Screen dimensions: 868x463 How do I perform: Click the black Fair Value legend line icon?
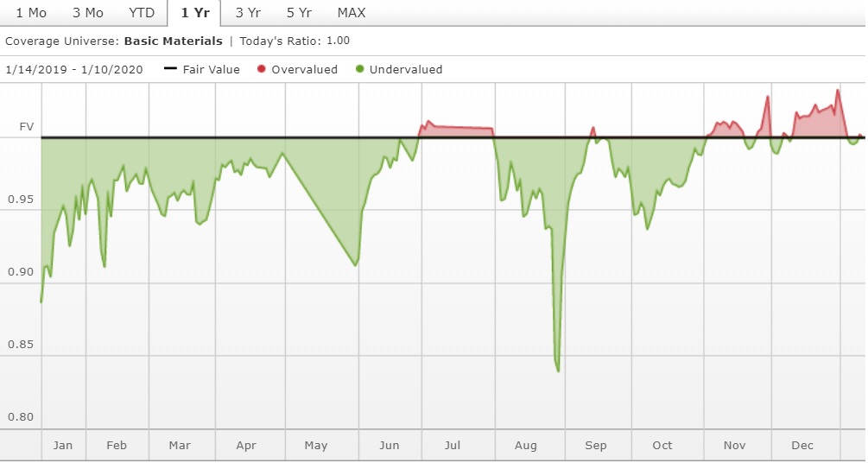(x=170, y=69)
